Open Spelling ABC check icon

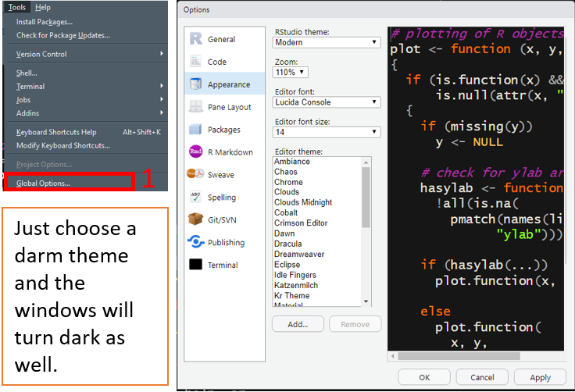[x=195, y=198]
